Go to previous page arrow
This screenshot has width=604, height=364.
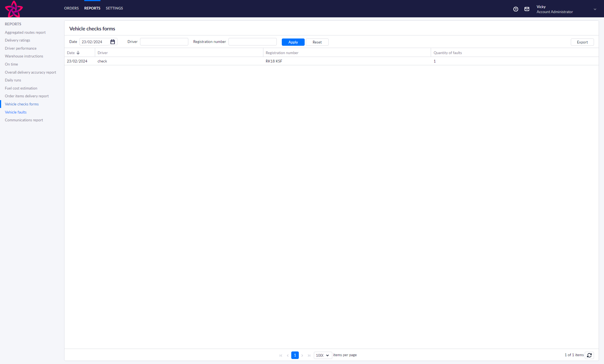288,355
